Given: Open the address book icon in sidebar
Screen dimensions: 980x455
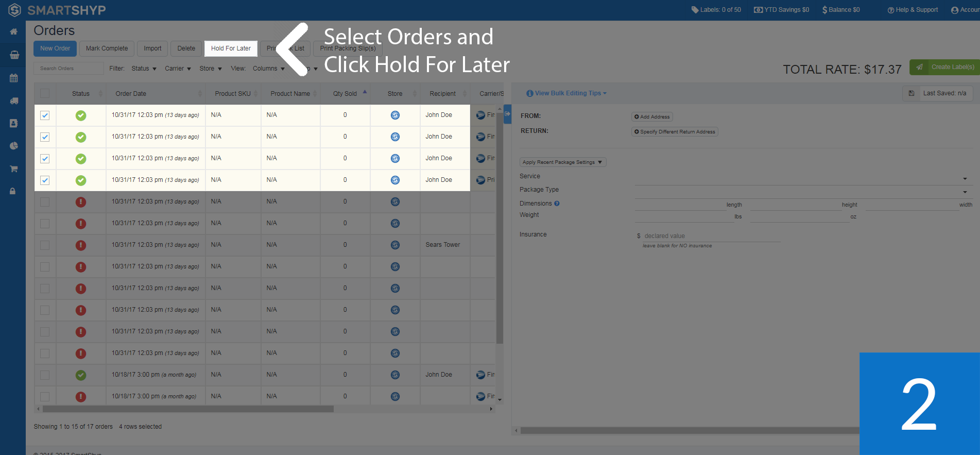Looking at the screenshot, I should (x=14, y=123).
